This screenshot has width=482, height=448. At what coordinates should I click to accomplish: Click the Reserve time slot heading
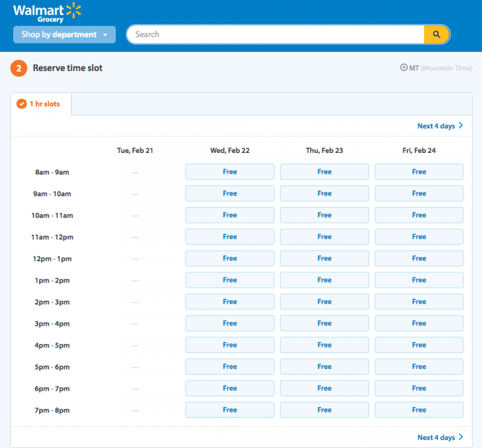tap(67, 68)
